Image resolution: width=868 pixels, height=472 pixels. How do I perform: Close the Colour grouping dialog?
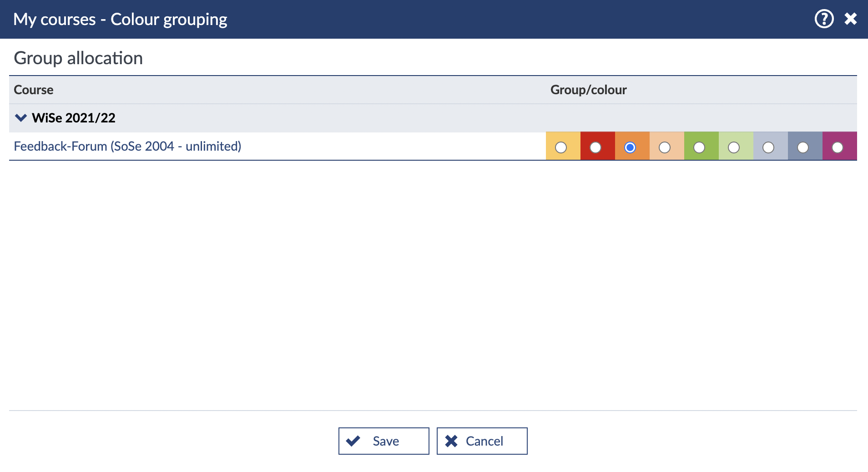click(x=850, y=19)
